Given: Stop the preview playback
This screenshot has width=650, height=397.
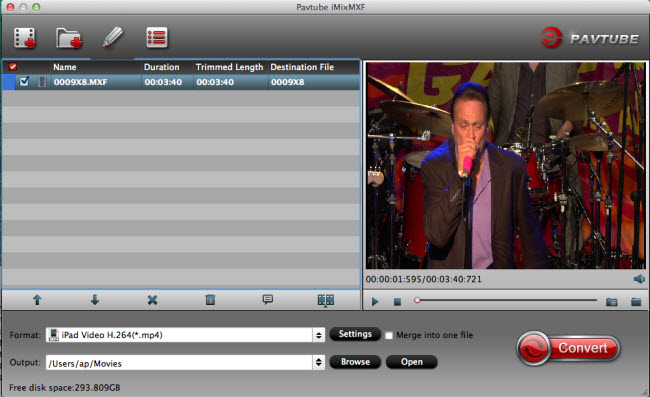Looking at the screenshot, I should [397, 302].
